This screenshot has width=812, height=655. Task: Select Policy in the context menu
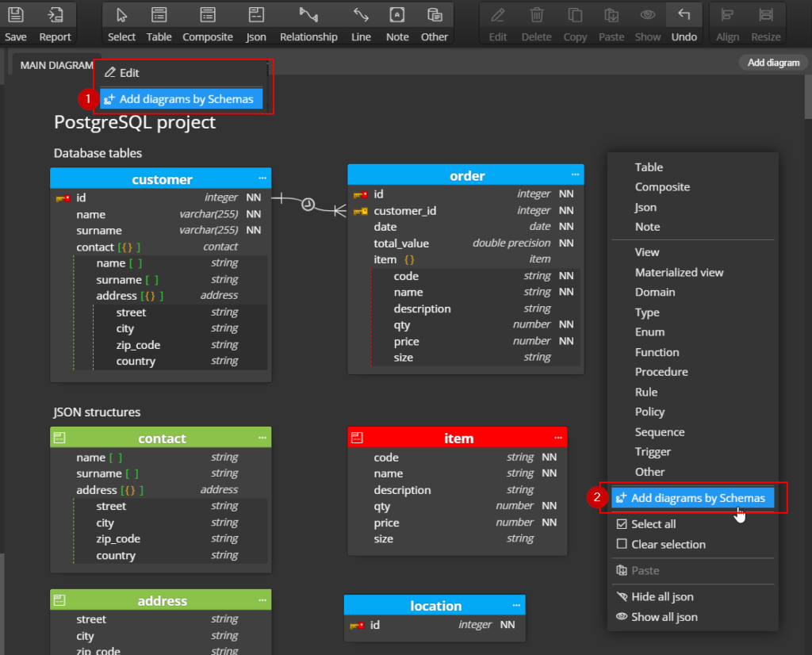(x=650, y=412)
